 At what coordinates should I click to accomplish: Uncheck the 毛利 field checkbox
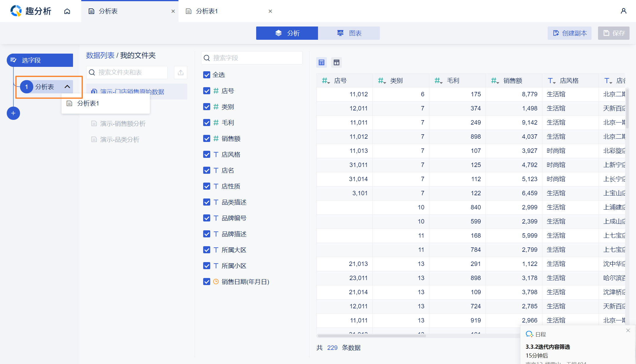tap(207, 123)
